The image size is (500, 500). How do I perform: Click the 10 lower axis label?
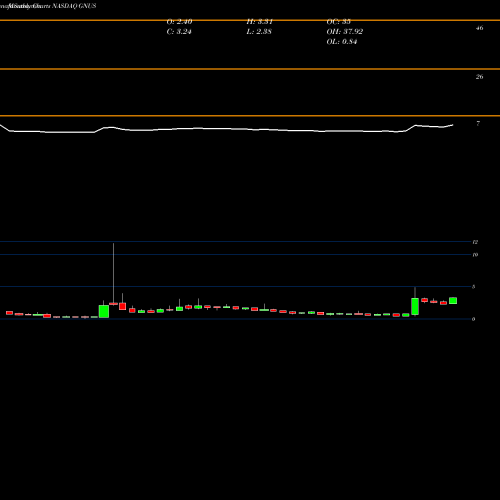tap(475, 255)
